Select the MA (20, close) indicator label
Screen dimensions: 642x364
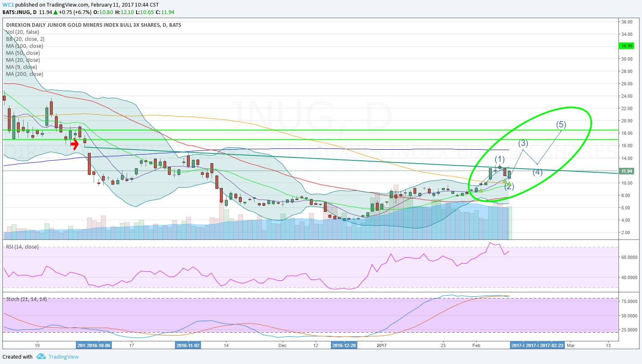coord(23,60)
